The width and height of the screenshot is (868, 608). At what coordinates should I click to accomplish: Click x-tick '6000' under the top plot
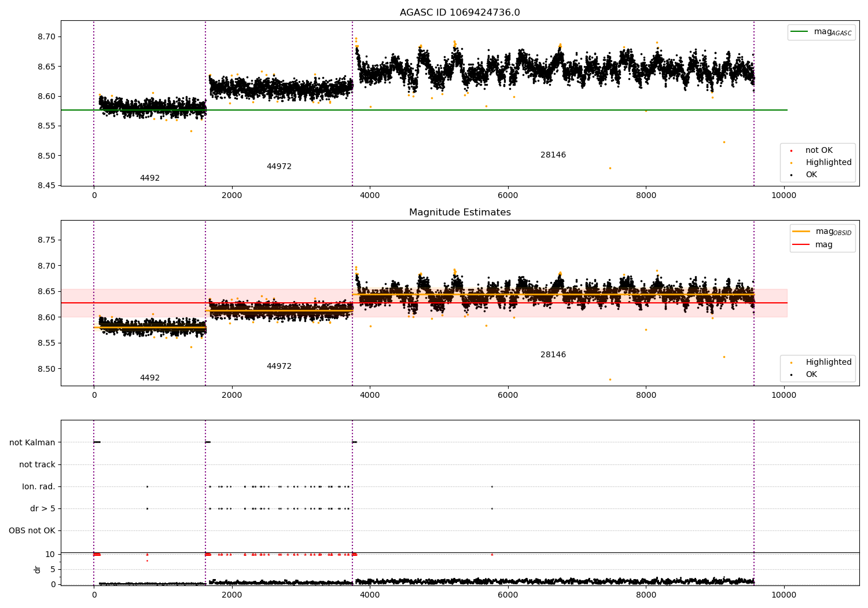(507, 195)
